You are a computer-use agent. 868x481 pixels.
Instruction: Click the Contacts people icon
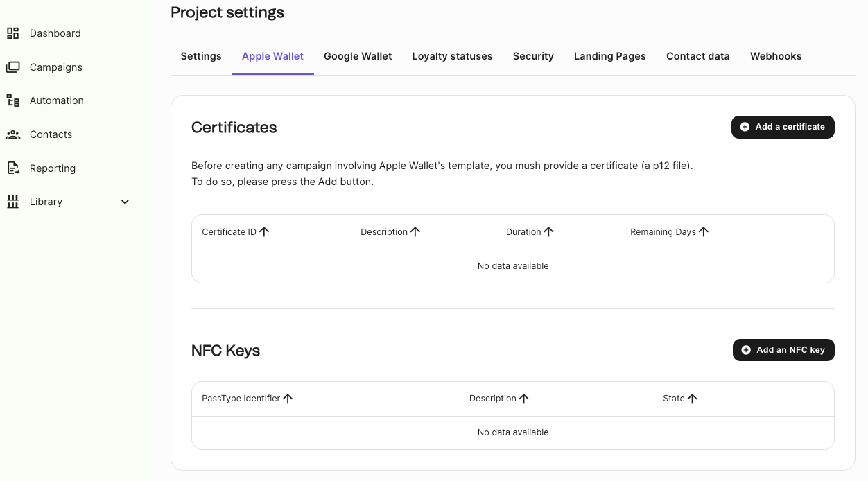tap(13, 134)
